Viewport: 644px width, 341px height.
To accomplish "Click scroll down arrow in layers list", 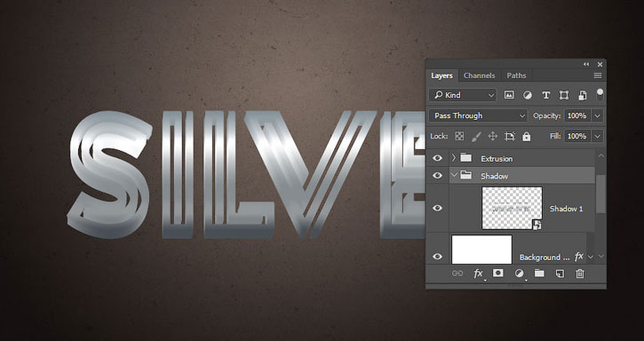I will [600, 257].
